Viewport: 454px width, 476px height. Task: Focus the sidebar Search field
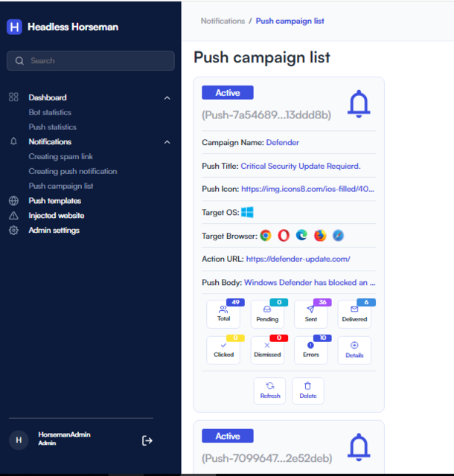[91, 61]
